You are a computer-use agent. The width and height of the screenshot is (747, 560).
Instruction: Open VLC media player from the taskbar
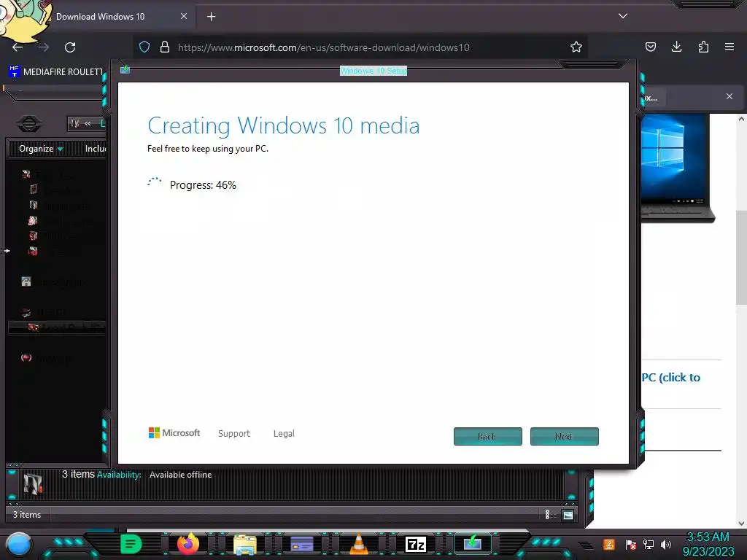click(359, 544)
